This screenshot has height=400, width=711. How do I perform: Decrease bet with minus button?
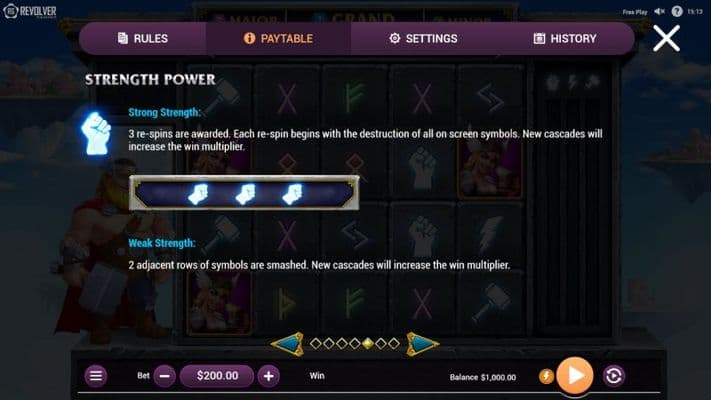[165, 376]
